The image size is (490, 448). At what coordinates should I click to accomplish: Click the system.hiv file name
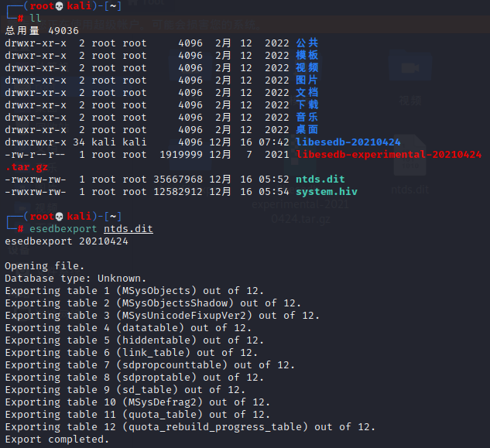[x=326, y=191]
